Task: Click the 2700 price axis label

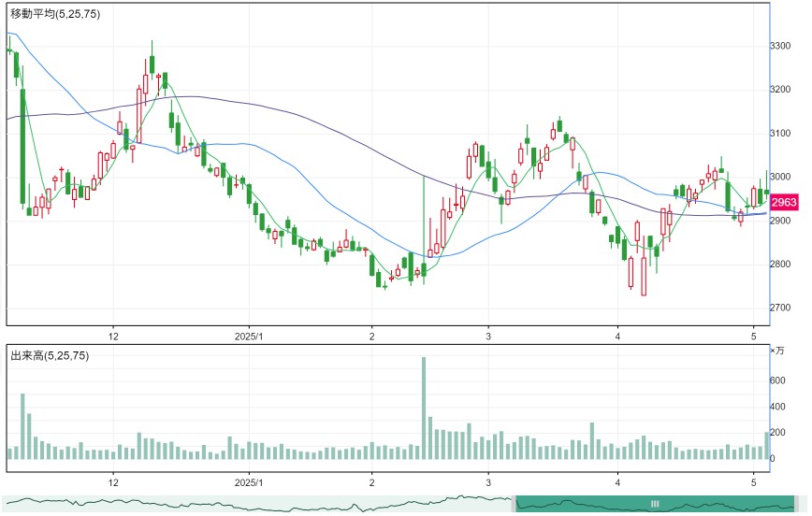Action: (x=780, y=308)
